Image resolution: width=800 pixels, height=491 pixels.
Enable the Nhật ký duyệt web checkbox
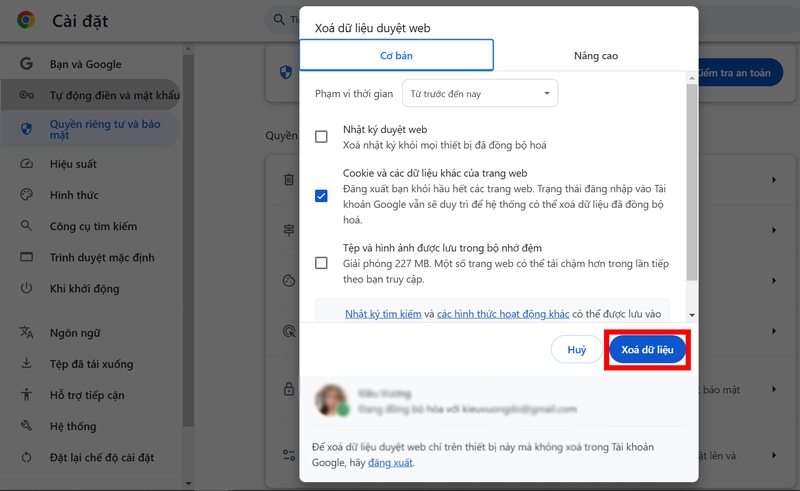[321, 137]
